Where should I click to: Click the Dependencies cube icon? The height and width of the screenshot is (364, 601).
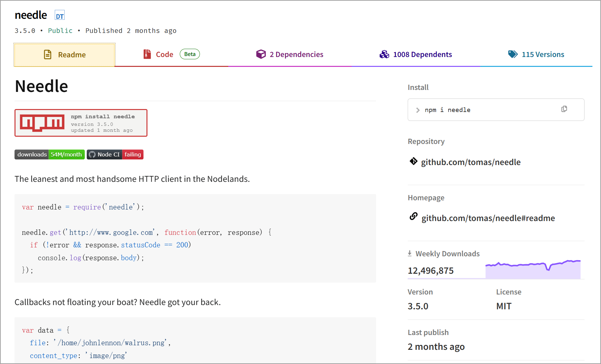click(x=261, y=54)
